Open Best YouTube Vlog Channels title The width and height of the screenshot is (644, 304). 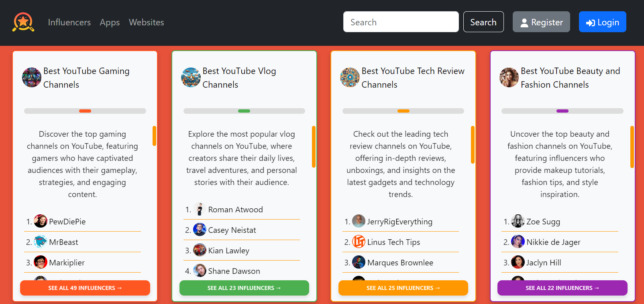[x=239, y=78]
